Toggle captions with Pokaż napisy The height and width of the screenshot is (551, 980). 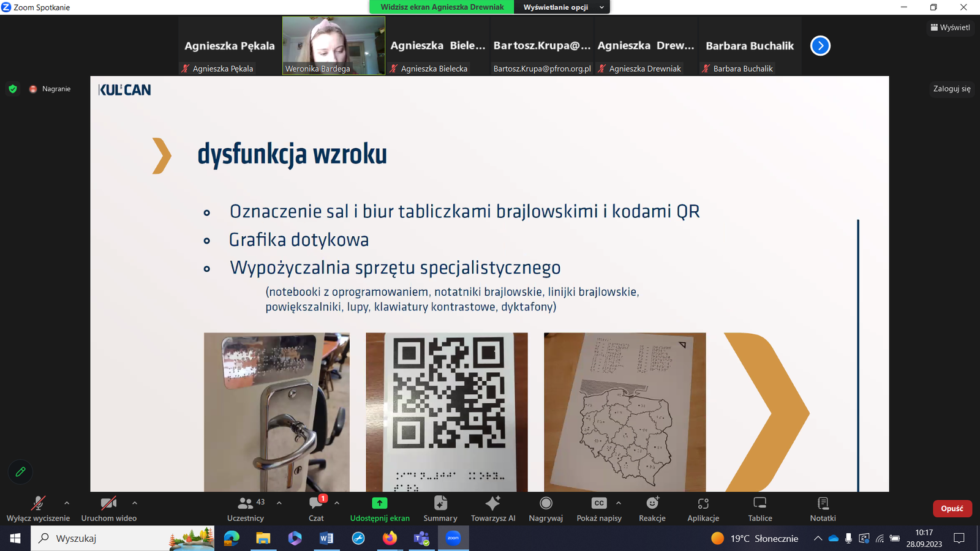599,508
